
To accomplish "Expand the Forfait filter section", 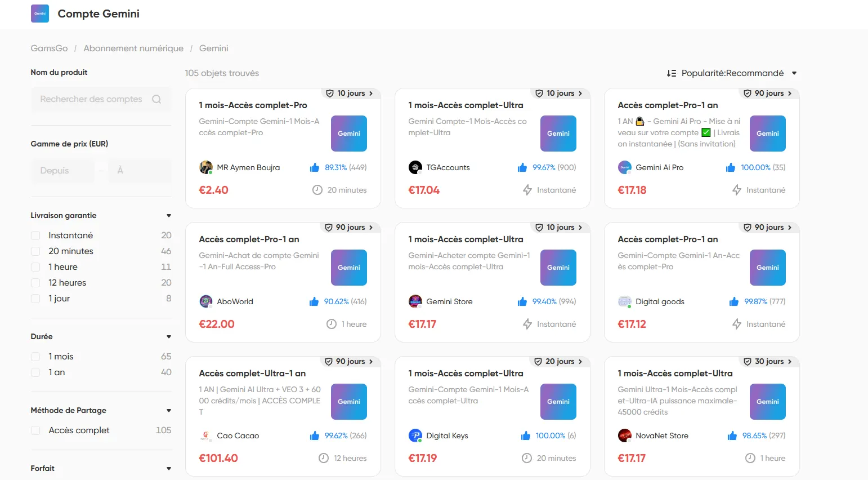I will click(168, 468).
